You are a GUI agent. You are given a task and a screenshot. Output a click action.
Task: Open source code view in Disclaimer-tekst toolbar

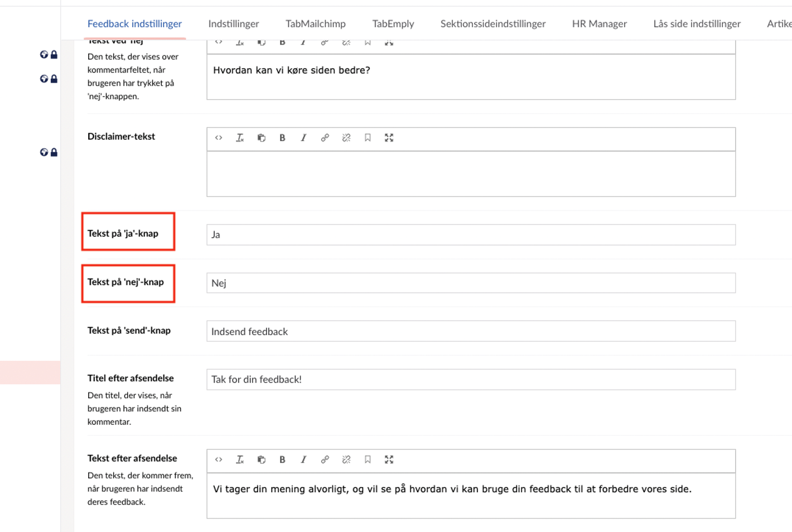coord(219,138)
